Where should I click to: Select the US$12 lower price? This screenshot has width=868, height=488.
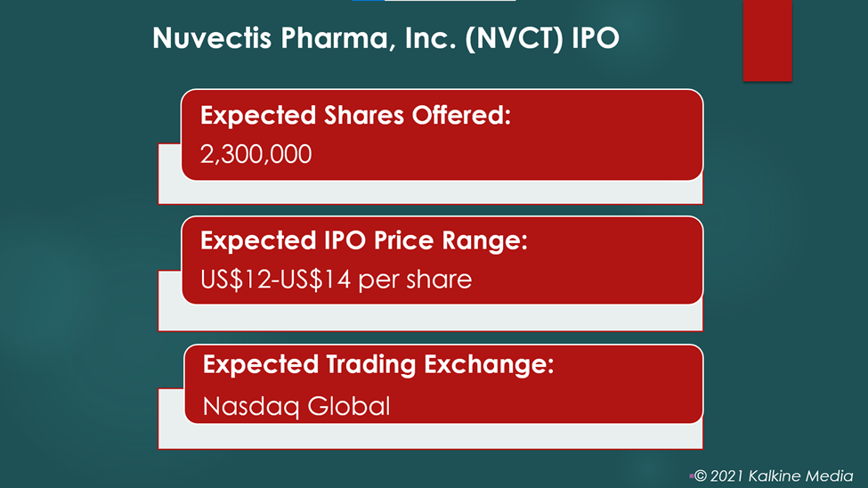[x=236, y=279]
